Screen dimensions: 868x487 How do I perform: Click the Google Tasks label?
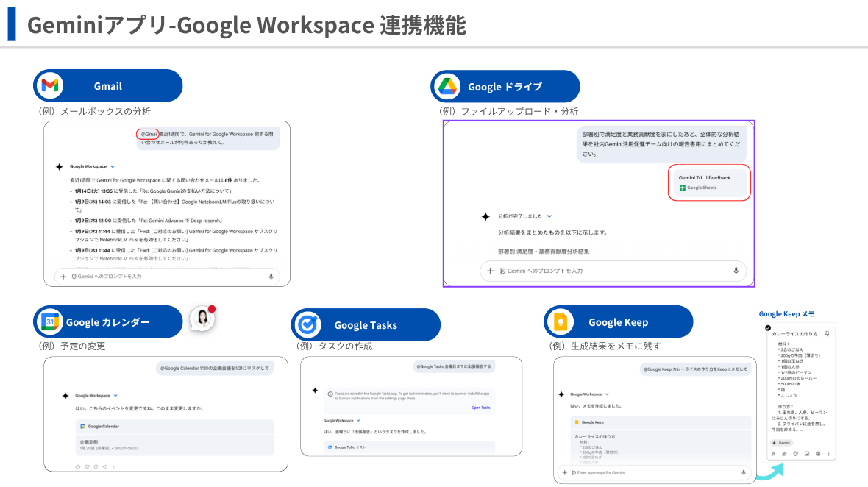coord(366,325)
